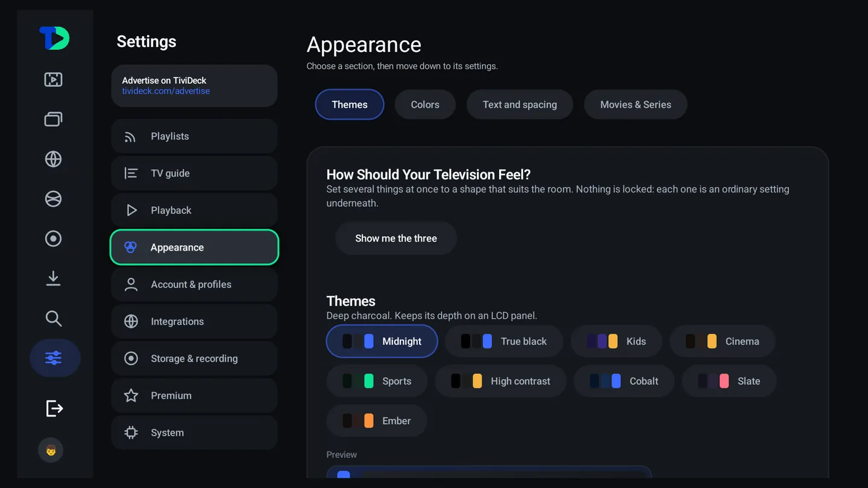This screenshot has width=868, height=488.
Task: Open the profile avatar at sidebar bottom
Action: tap(51, 450)
